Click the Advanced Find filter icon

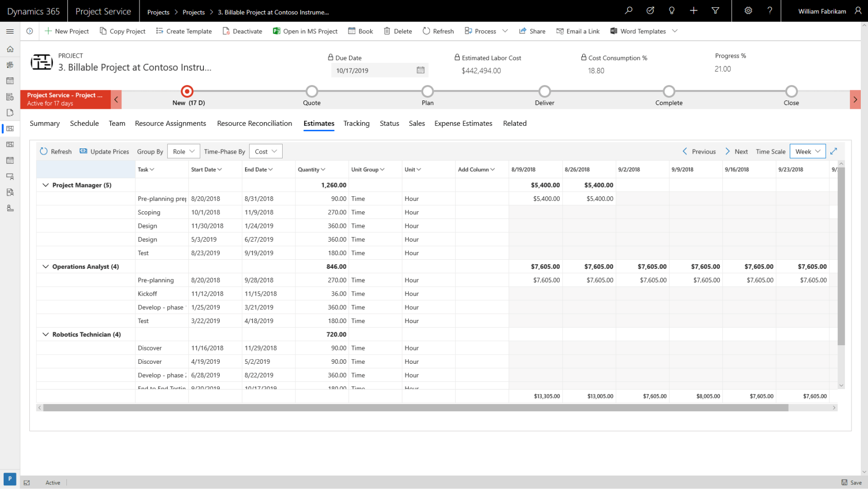click(716, 10)
